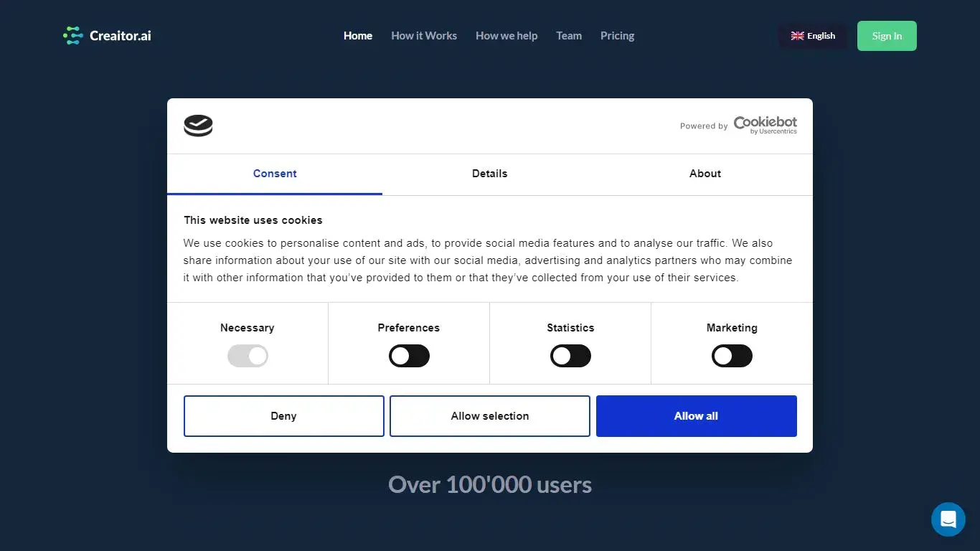Click the Allow all button
The width and height of the screenshot is (980, 551).
point(696,415)
